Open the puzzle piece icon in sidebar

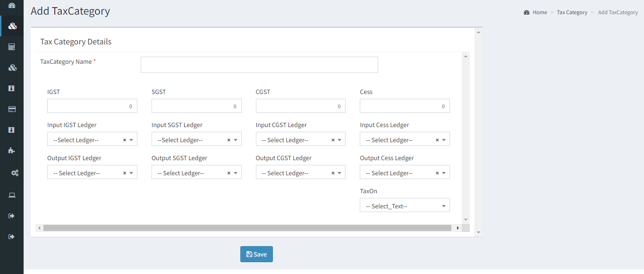(x=12, y=150)
